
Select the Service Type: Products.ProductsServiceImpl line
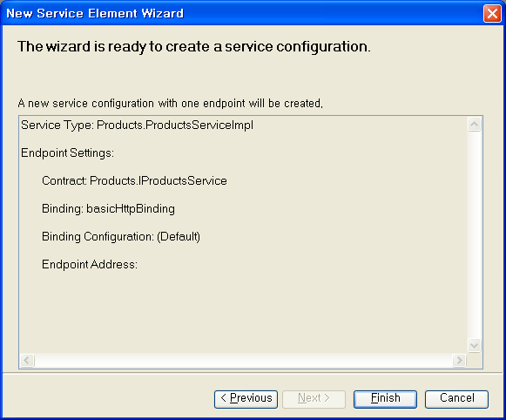(x=137, y=125)
